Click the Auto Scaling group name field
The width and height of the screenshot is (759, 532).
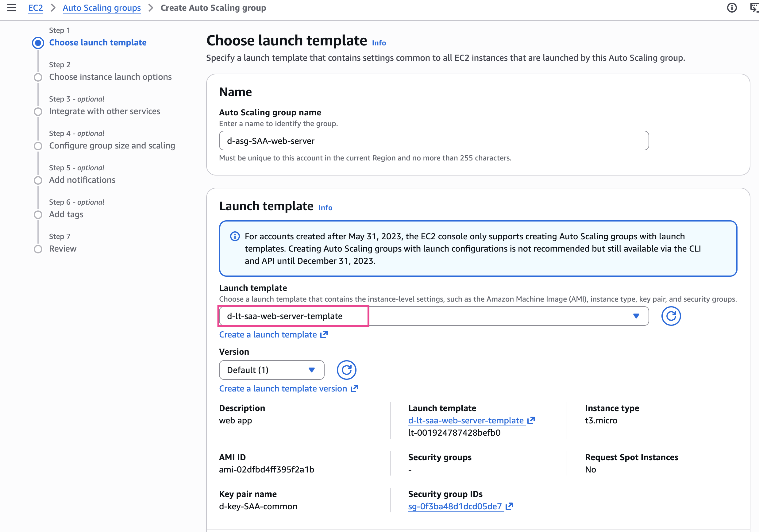point(434,141)
